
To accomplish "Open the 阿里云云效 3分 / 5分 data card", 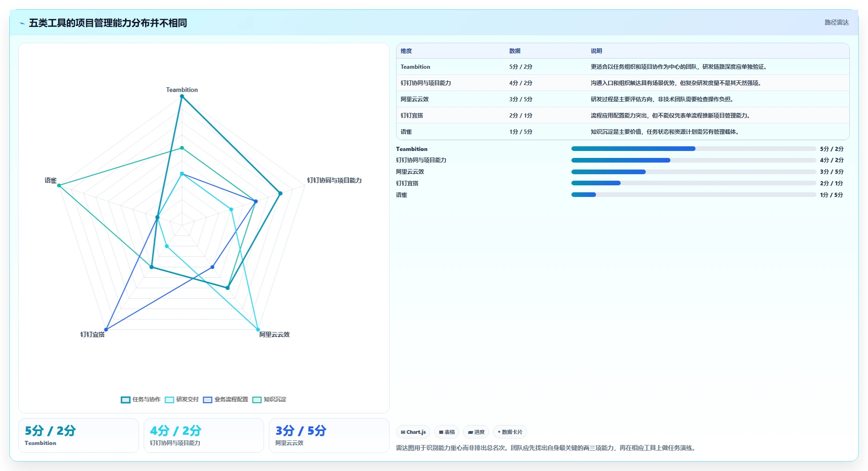I will 329,435.
